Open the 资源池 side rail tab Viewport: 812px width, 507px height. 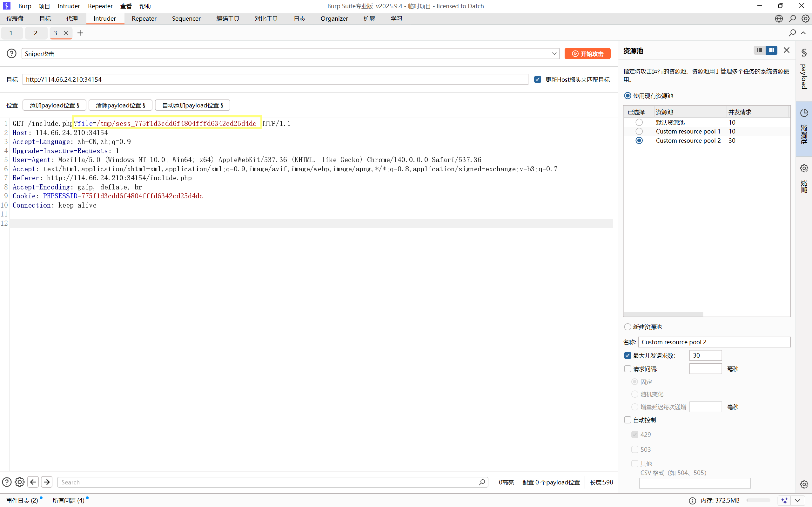click(x=804, y=128)
